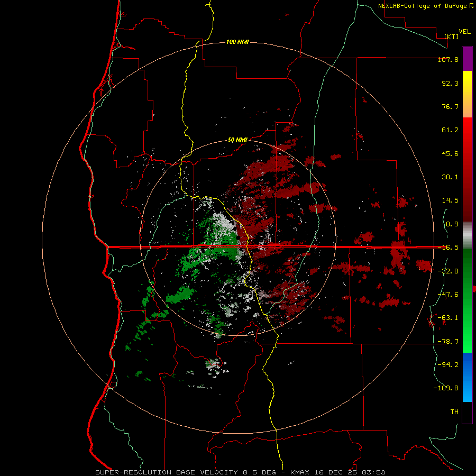Screen dimensions: 476x476
Task: Click the TH legend label
Action: point(454,411)
